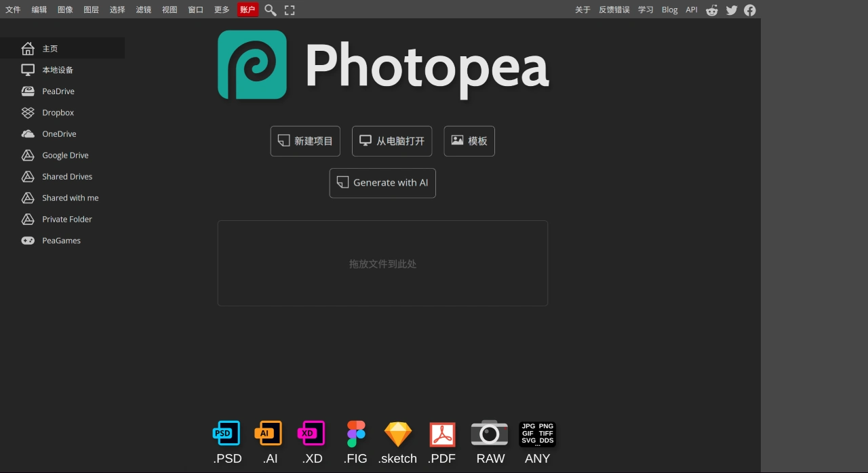Click the 从电脑打开 button
868x473 pixels.
392,141
